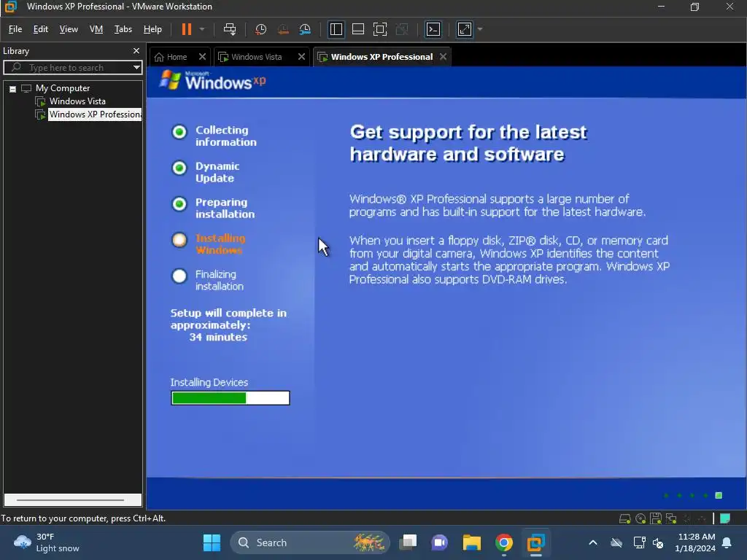Open the VM menu
Screen dimensions: 747x560
(x=96, y=29)
